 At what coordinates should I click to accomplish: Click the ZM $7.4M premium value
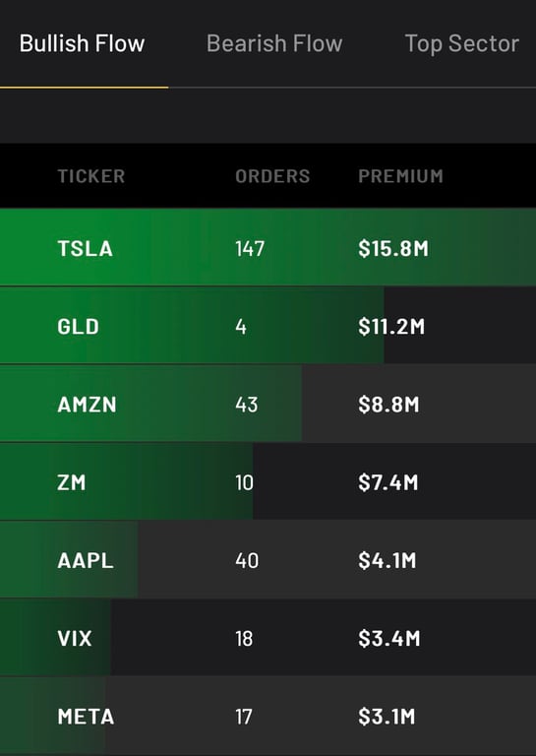click(388, 482)
